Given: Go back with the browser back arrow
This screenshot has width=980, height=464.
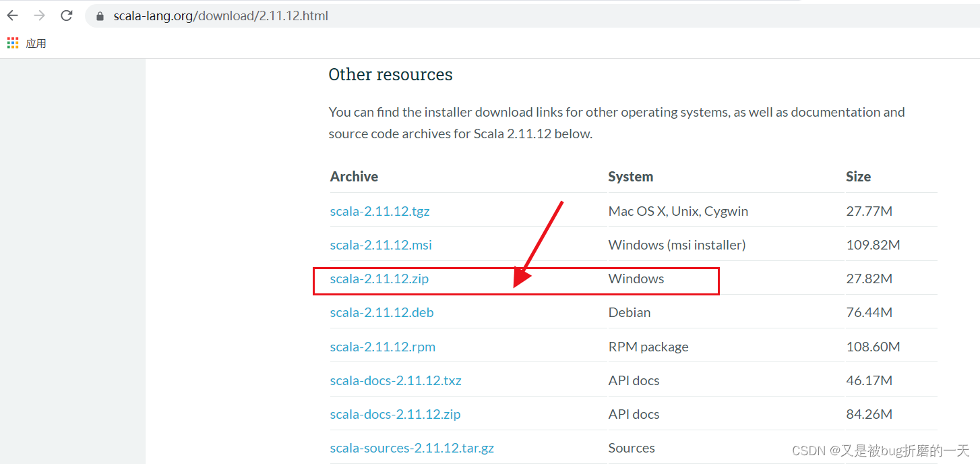Looking at the screenshot, I should [x=13, y=16].
